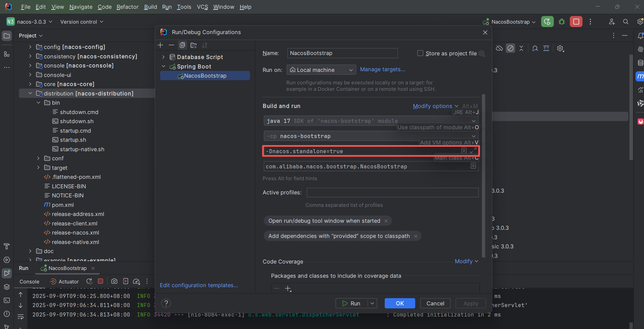The image size is (644, 329).
Task: Open Manage targets link
Action: point(383,69)
